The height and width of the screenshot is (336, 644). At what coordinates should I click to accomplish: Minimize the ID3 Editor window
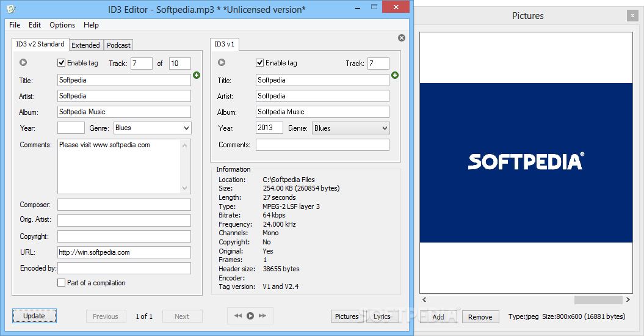click(358, 7)
